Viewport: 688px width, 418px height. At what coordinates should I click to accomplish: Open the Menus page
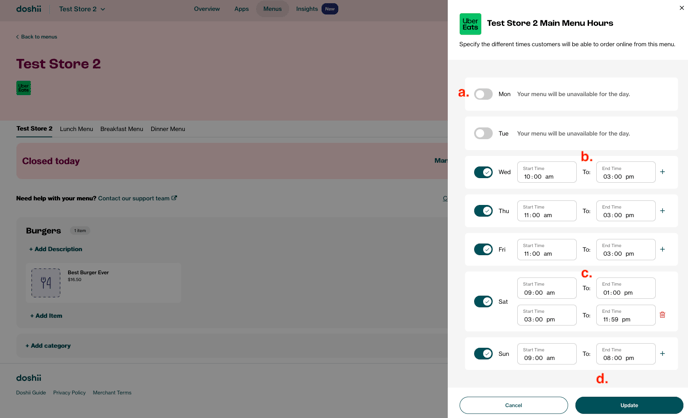[x=272, y=9]
